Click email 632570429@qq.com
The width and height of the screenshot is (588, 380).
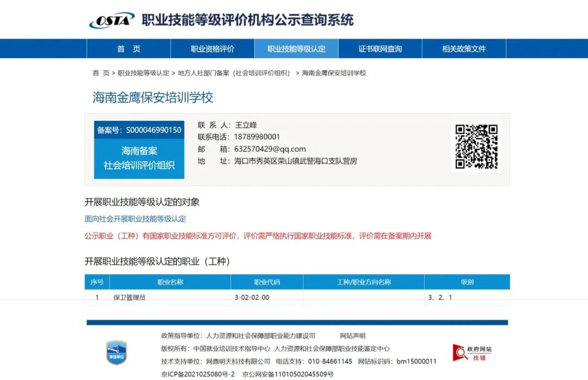pos(270,149)
